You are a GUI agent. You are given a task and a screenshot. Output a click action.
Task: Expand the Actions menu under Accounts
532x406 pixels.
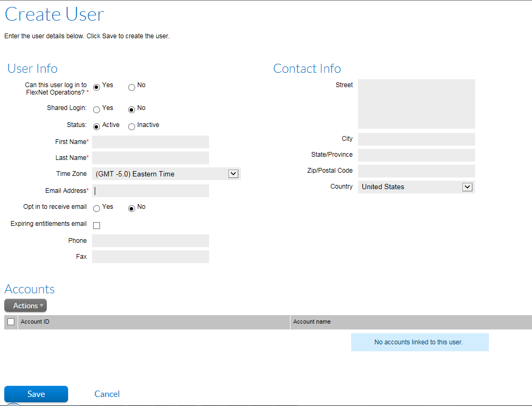pyautogui.click(x=26, y=306)
